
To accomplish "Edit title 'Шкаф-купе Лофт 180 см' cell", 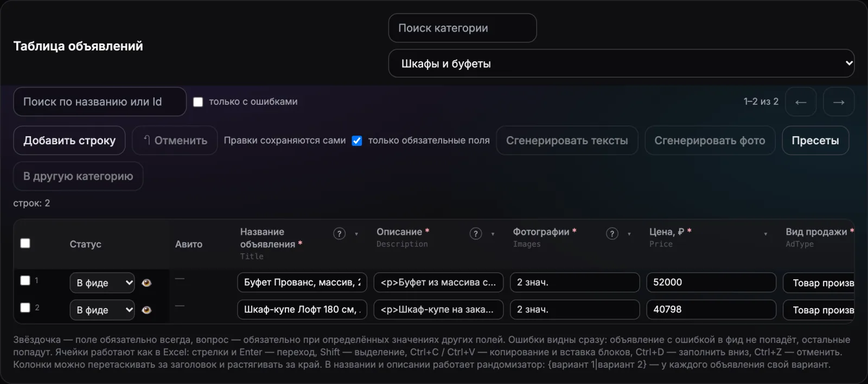I will coord(302,310).
